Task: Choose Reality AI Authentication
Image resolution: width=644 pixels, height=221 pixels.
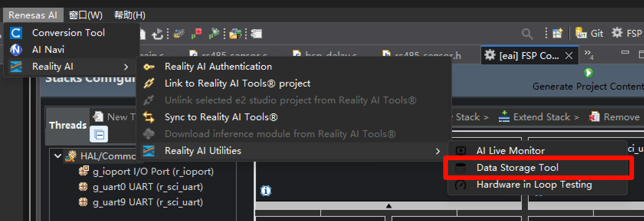Action: click(x=218, y=66)
